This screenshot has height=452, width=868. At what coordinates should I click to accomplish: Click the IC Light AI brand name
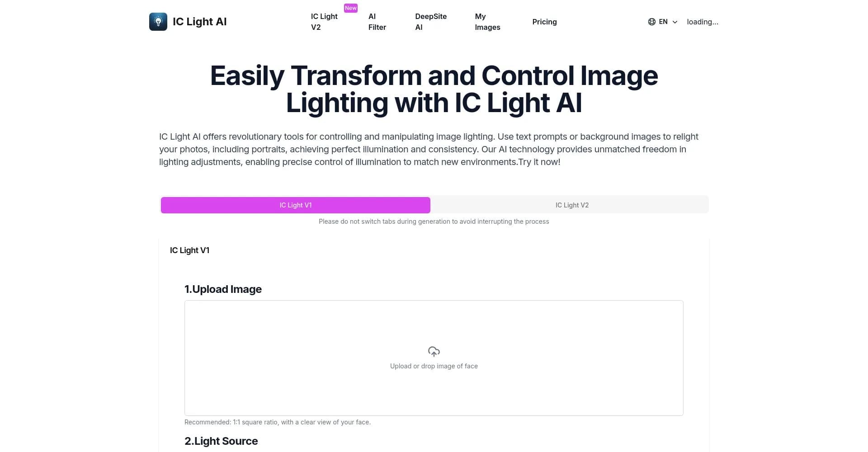[199, 22]
